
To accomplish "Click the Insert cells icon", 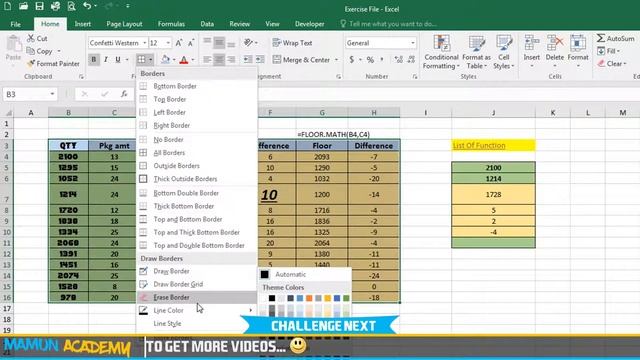I will click(531, 43).
